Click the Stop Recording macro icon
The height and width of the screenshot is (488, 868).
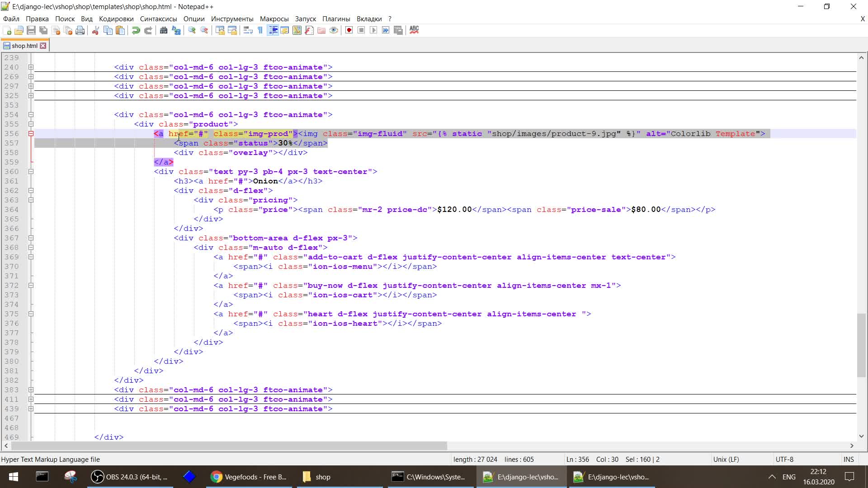click(x=361, y=30)
